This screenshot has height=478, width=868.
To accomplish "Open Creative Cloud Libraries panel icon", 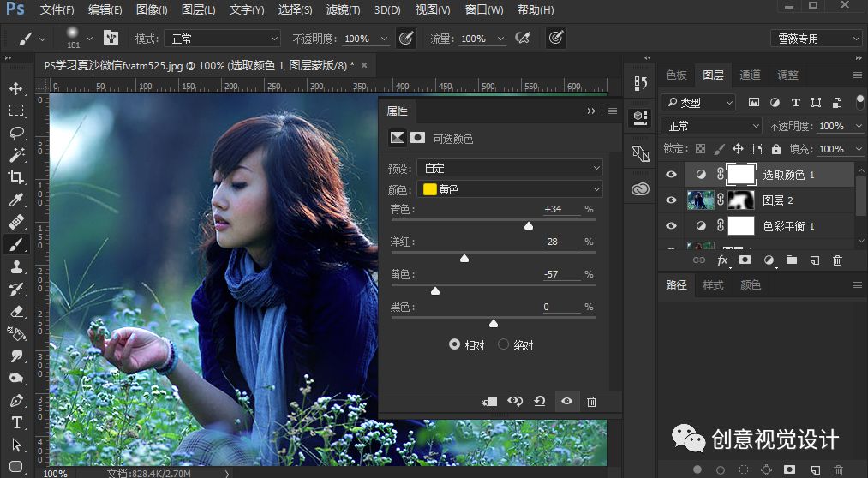I will click(x=640, y=189).
